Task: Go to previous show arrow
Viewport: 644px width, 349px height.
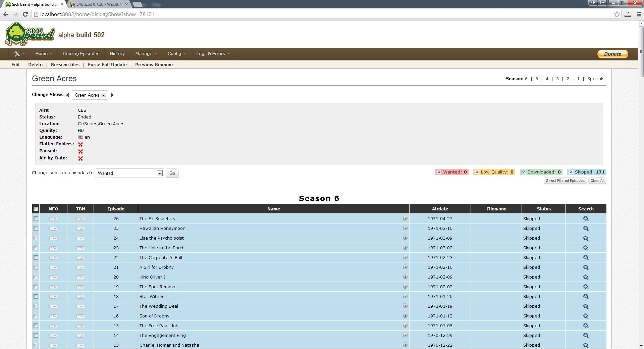Action: point(68,95)
